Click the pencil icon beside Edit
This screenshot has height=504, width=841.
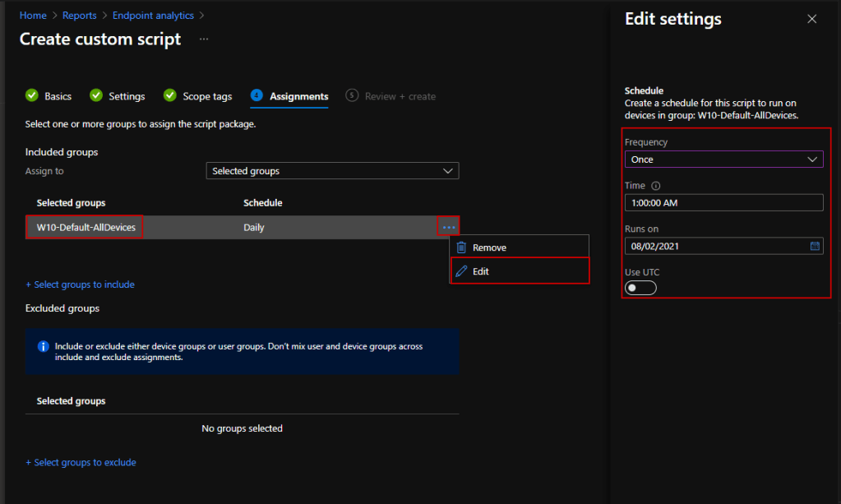click(461, 271)
